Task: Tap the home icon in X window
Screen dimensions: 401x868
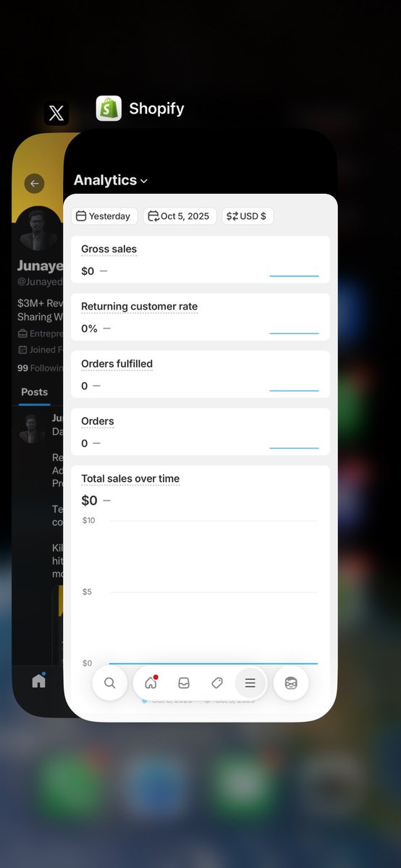Action: coord(38,681)
